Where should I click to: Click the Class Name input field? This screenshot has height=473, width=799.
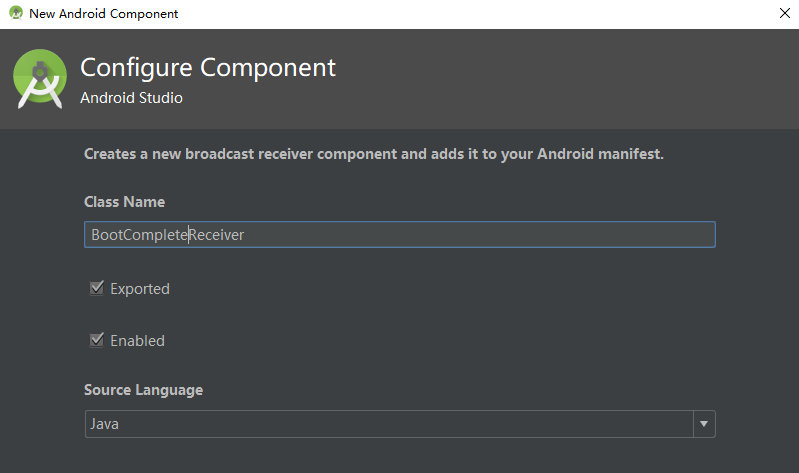(400, 234)
